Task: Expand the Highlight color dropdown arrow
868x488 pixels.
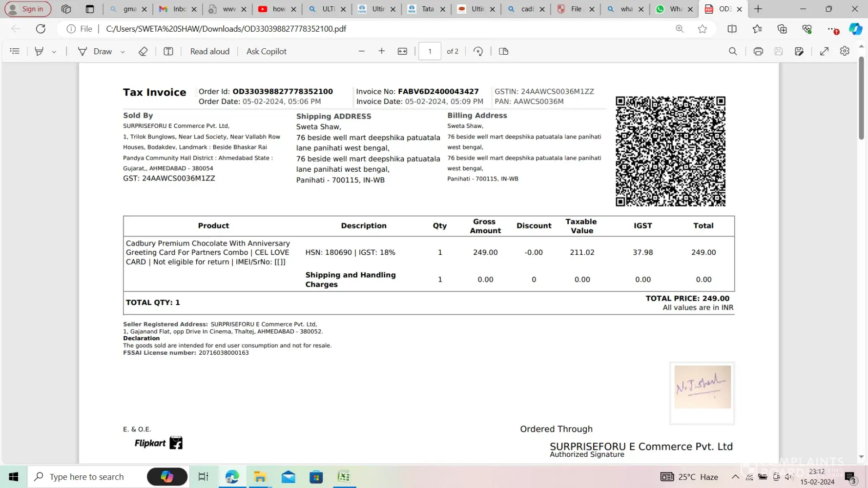Action: (54, 52)
